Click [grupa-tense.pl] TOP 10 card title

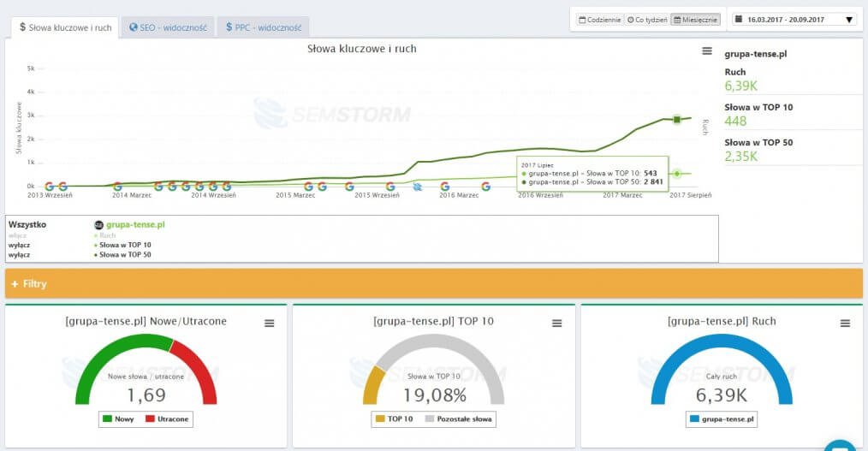(433, 321)
